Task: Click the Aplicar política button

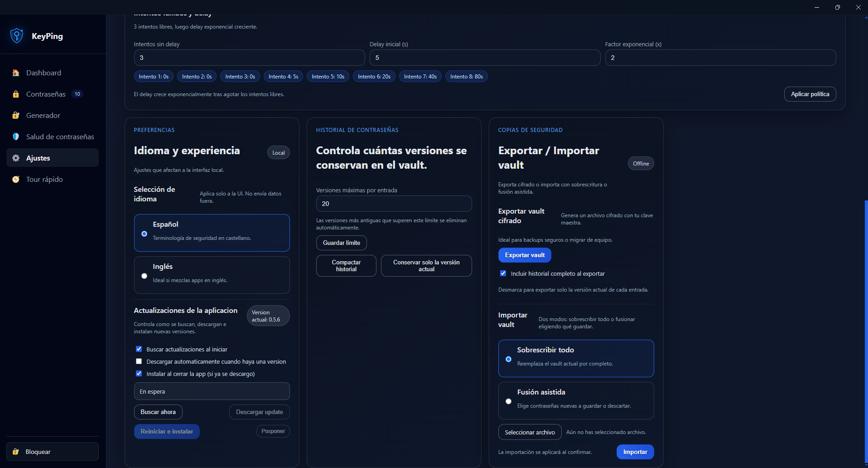Action: point(810,94)
